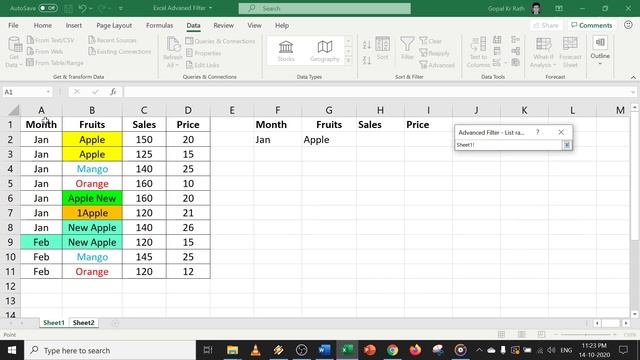Screen dimensions: 640x360
Task: Click the expand dialog icon beside range field
Action: point(567,145)
